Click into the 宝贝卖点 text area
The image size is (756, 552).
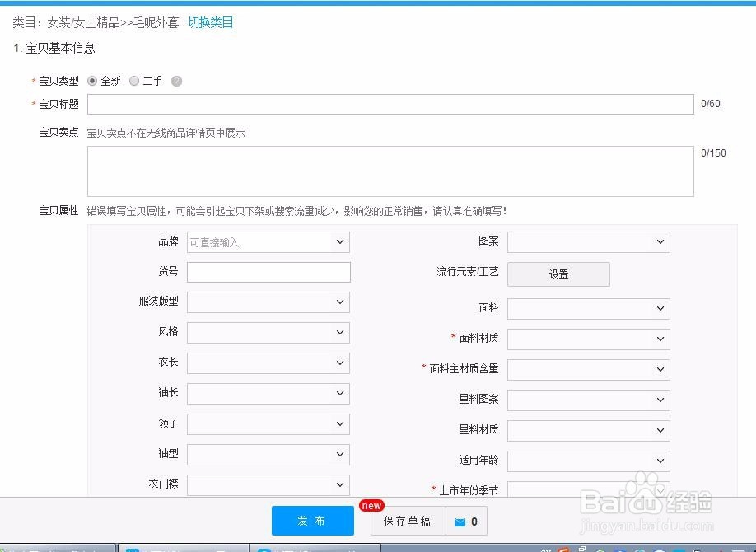click(390, 171)
